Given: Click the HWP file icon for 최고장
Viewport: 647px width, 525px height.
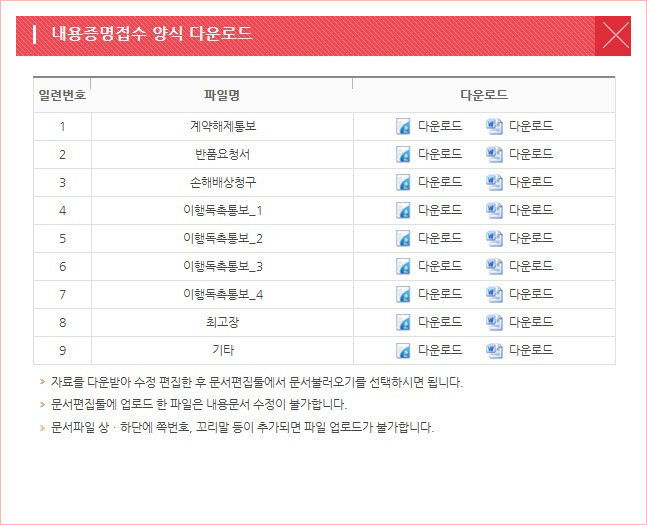Looking at the screenshot, I should 403,323.
